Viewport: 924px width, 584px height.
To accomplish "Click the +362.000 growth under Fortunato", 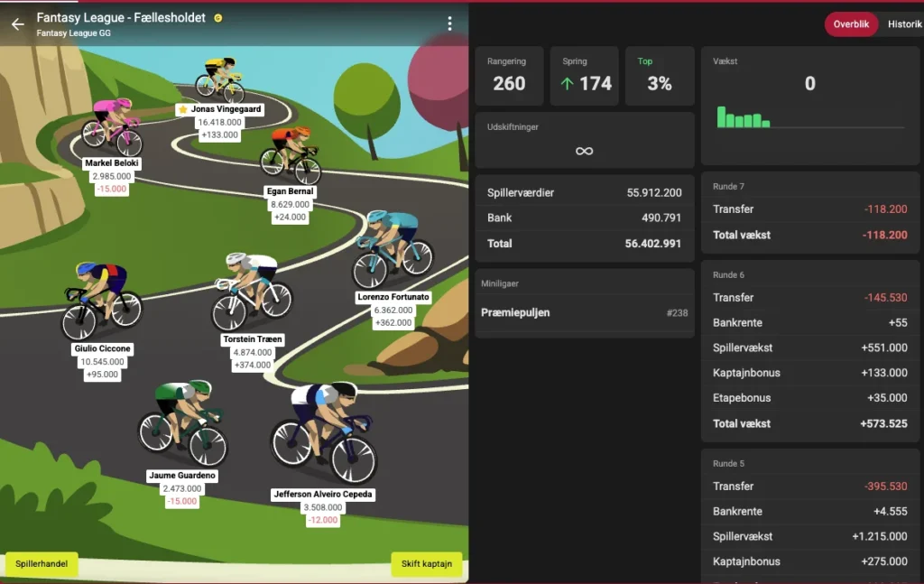I will coord(393,323).
